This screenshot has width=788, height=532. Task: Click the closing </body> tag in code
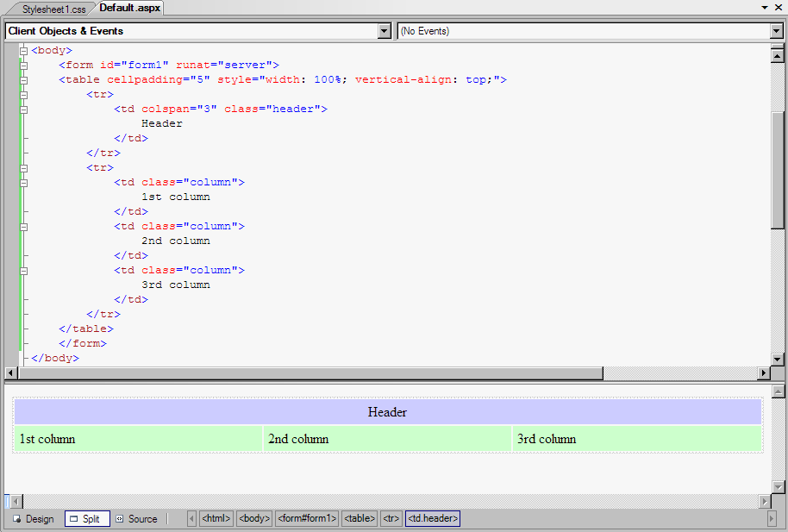[55, 358]
